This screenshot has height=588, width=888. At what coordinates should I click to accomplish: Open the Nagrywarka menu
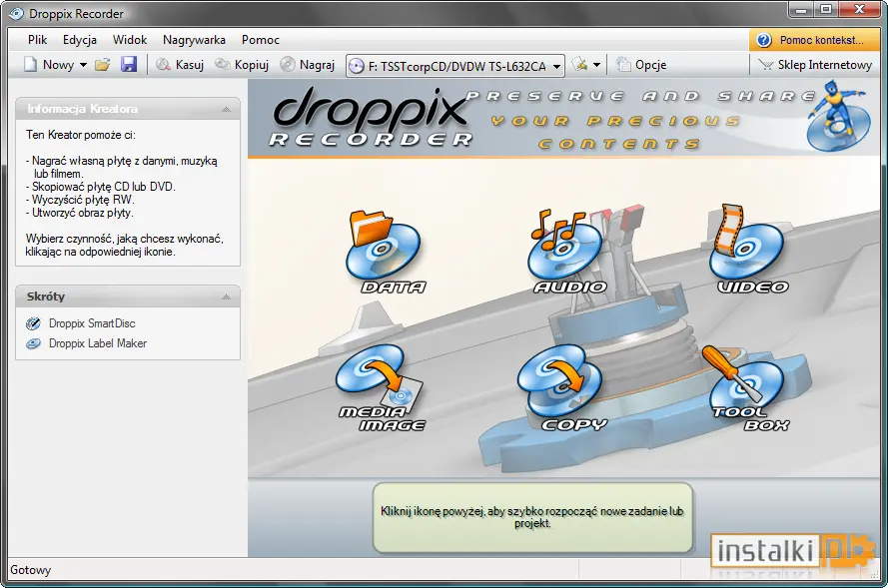pyautogui.click(x=194, y=40)
